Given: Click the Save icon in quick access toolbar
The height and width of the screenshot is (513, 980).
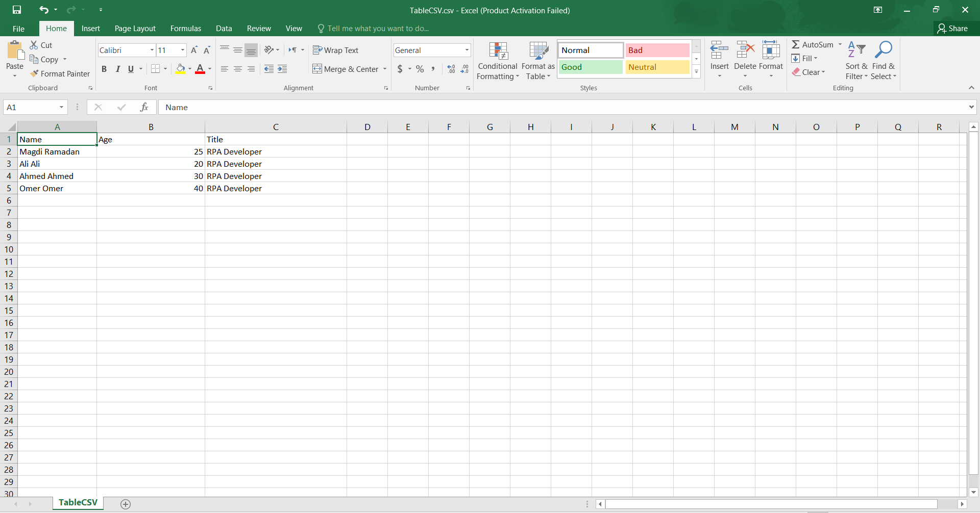Looking at the screenshot, I should click(17, 10).
